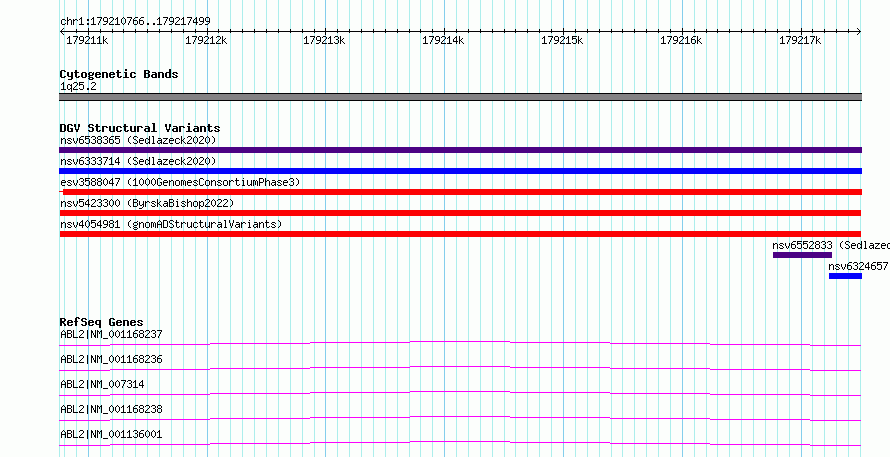Click the 179212k ruler tick label
Screen dimensions: 890x457
206,41
